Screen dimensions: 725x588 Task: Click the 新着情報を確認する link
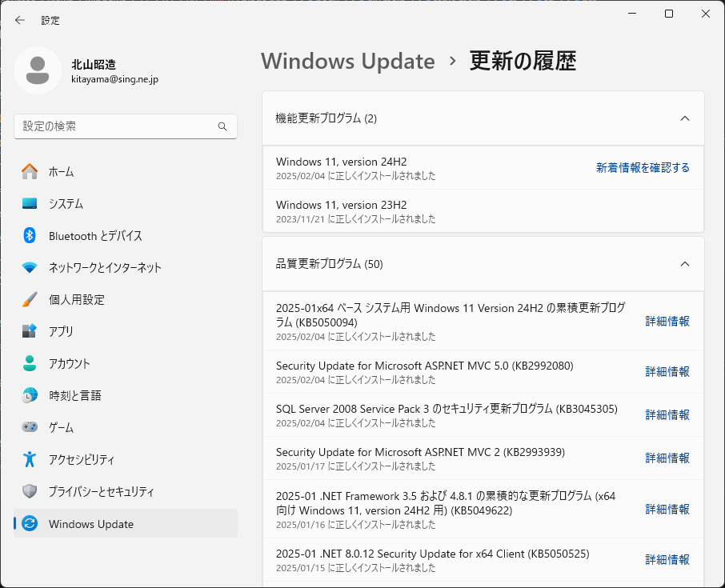[643, 167]
